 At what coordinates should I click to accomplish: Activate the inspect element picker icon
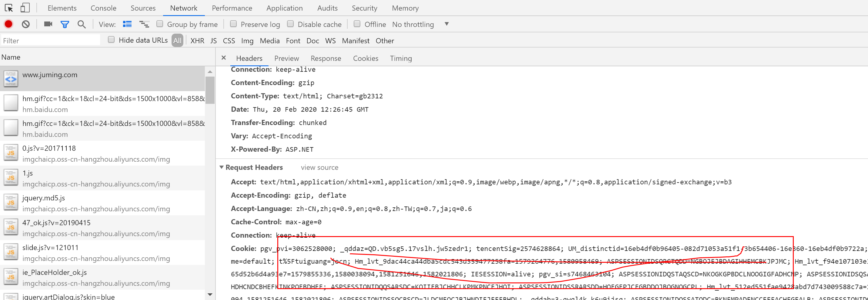coord(9,8)
